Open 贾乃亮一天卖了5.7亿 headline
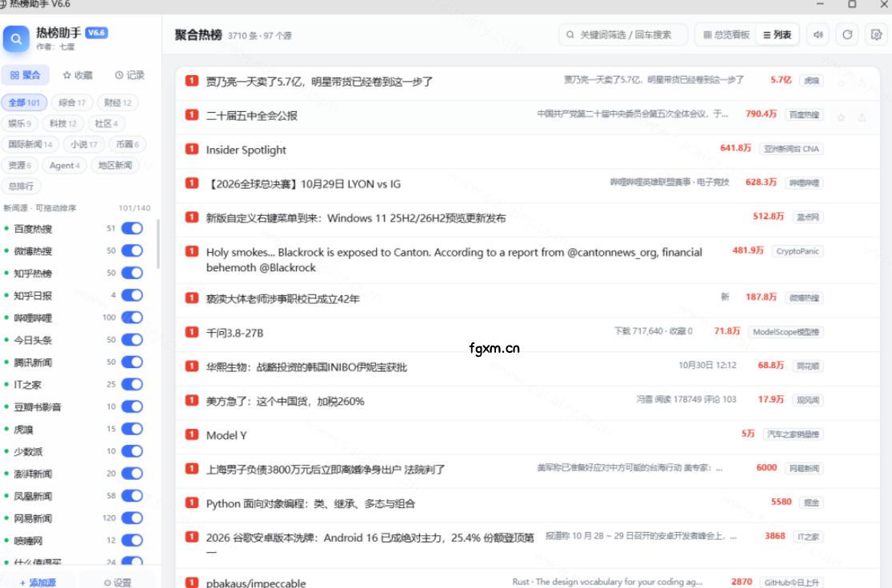The image size is (892, 588). coord(319,82)
